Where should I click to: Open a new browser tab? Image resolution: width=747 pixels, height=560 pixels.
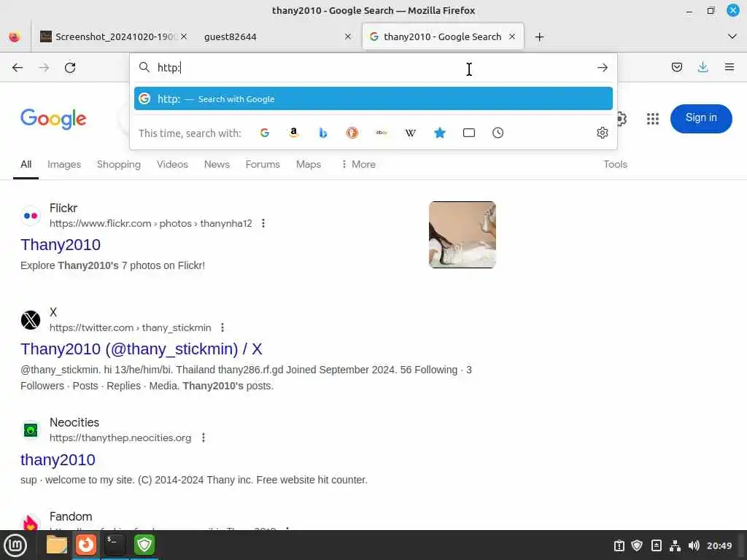(x=539, y=36)
